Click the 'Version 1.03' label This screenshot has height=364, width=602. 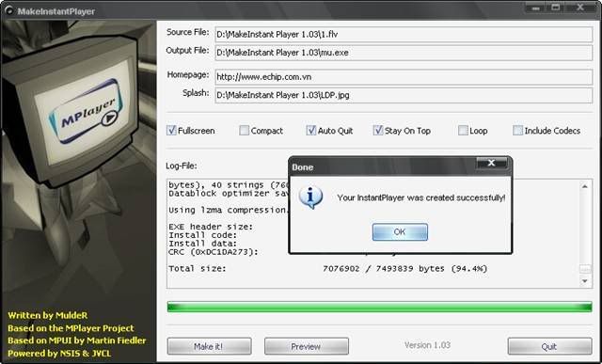point(427,345)
